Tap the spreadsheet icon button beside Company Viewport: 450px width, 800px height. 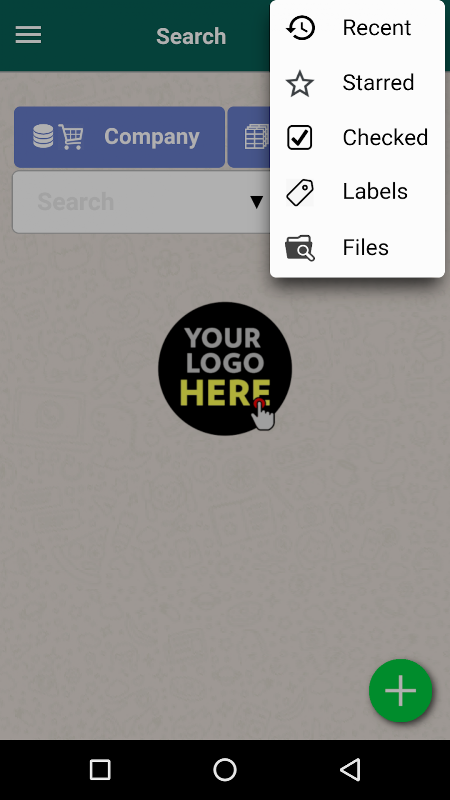point(249,137)
